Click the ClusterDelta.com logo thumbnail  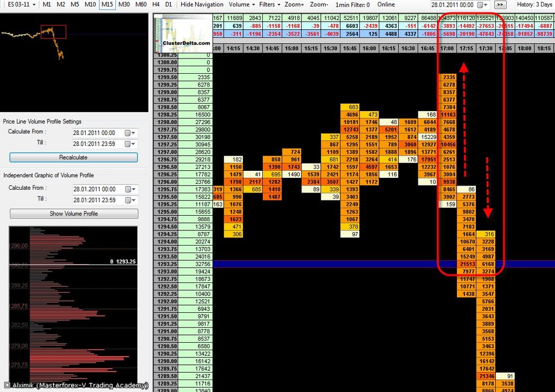tap(183, 33)
